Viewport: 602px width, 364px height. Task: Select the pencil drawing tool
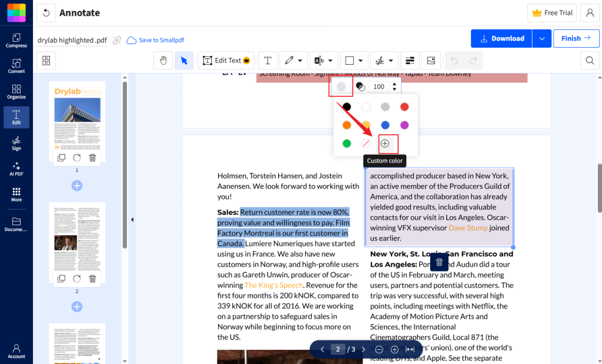pyautogui.click(x=289, y=60)
